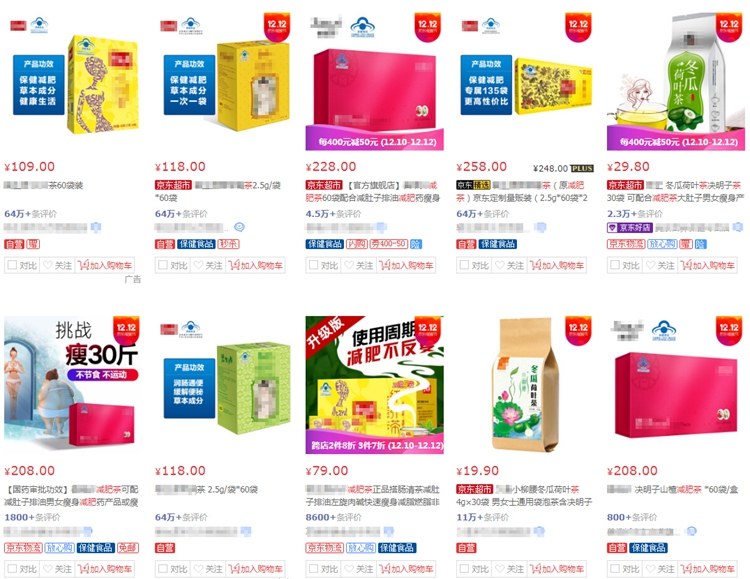Open the 8600+条评价 reviews link
This screenshot has height=579, width=750.
[334, 517]
